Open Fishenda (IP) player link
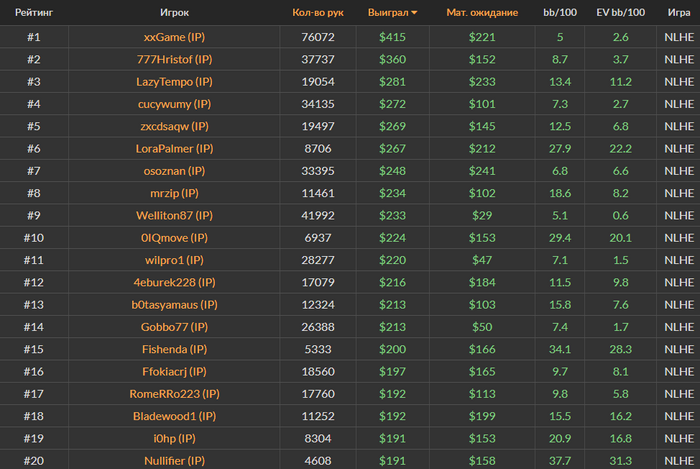 coord(174,349)
